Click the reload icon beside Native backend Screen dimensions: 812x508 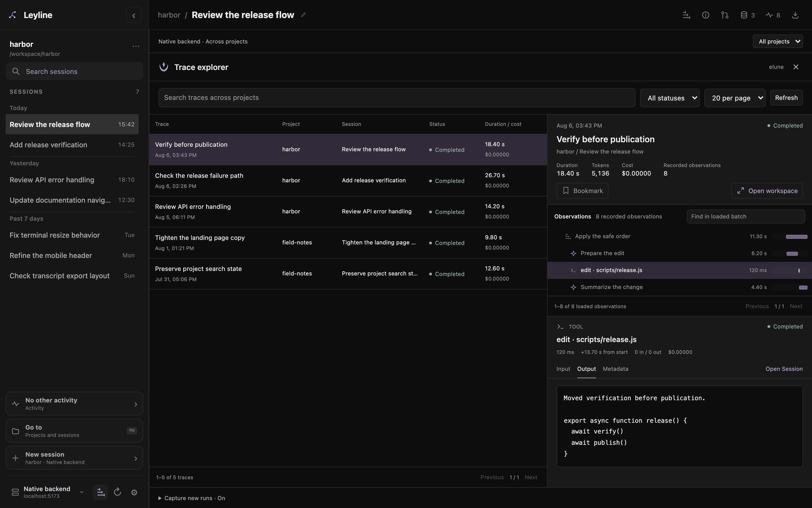pos(118,492)
